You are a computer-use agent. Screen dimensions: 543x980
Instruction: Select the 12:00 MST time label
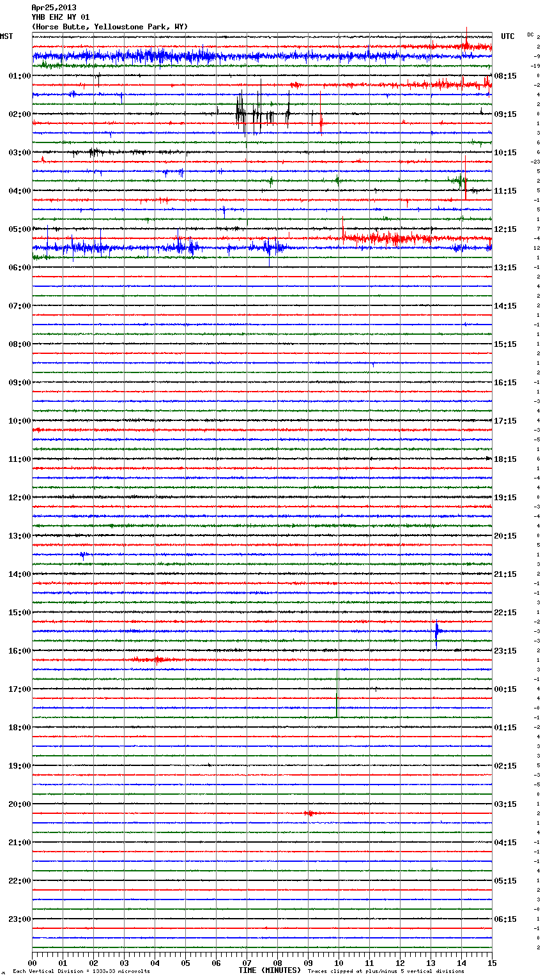pyautogui.click(x=20, y=498)
